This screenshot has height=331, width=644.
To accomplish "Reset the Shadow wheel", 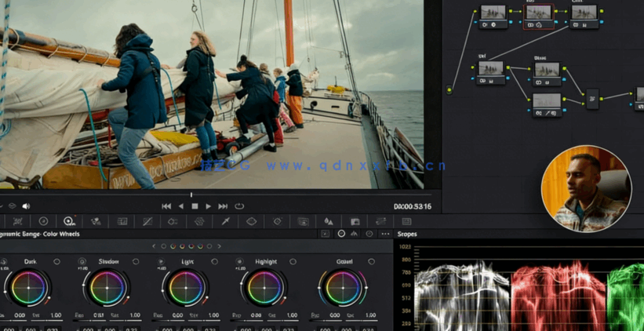I will (x=135, y=262).
